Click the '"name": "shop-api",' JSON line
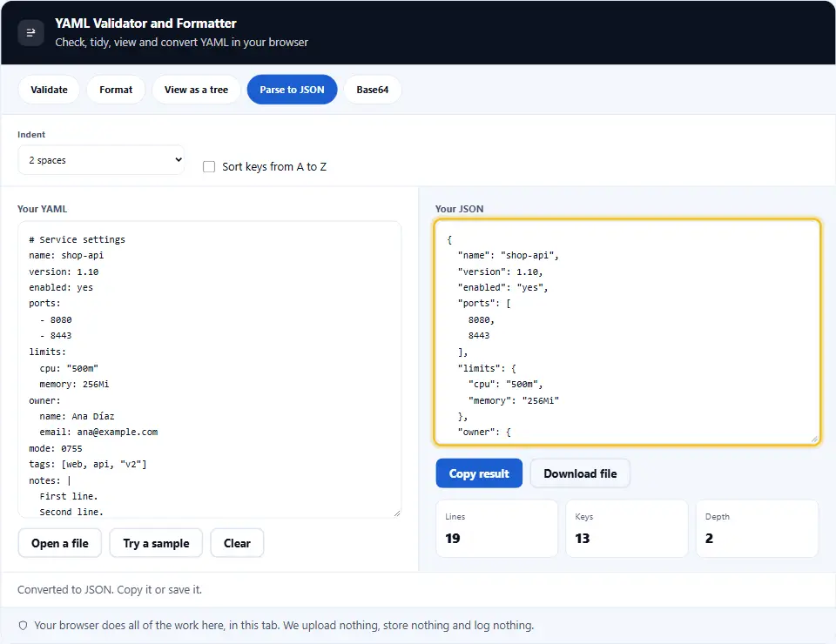836x644 pixels. pyautogui.click(x=508, y=256)
